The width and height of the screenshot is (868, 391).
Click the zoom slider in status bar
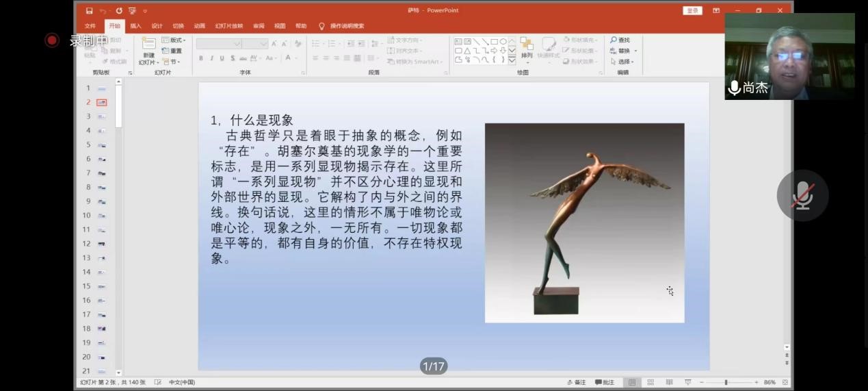[x=726, y=382]
